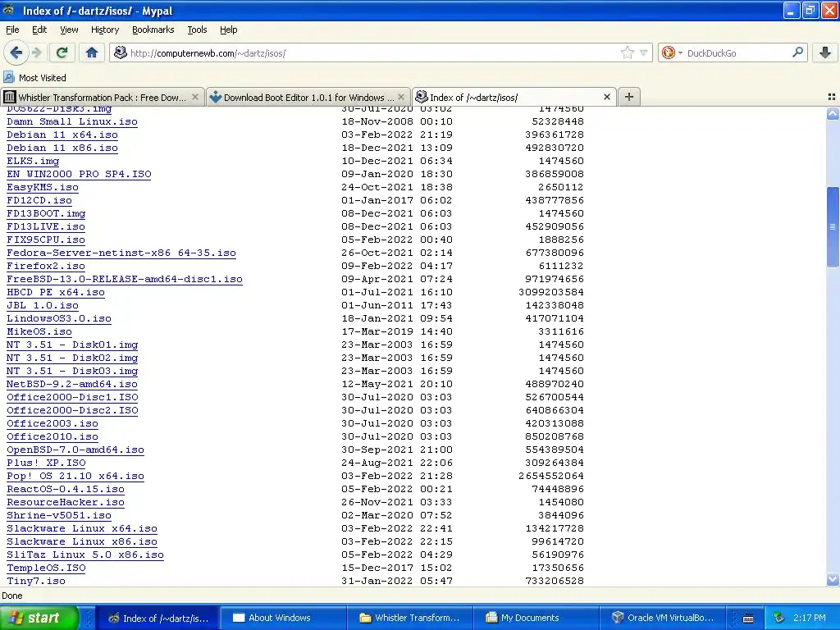Click the Mypal icon in the title bar
The height and width of the screenshot is (630, 840).
(8, 10)
